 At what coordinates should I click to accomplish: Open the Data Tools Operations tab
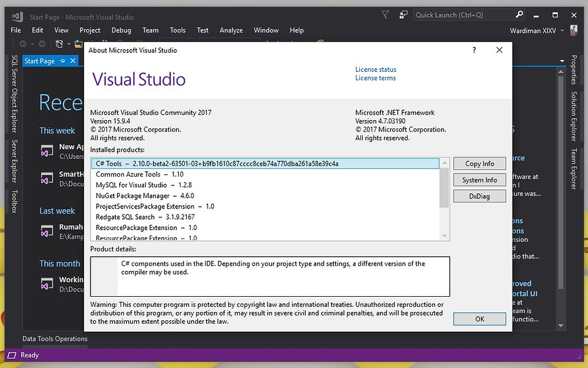click(55, 339)
